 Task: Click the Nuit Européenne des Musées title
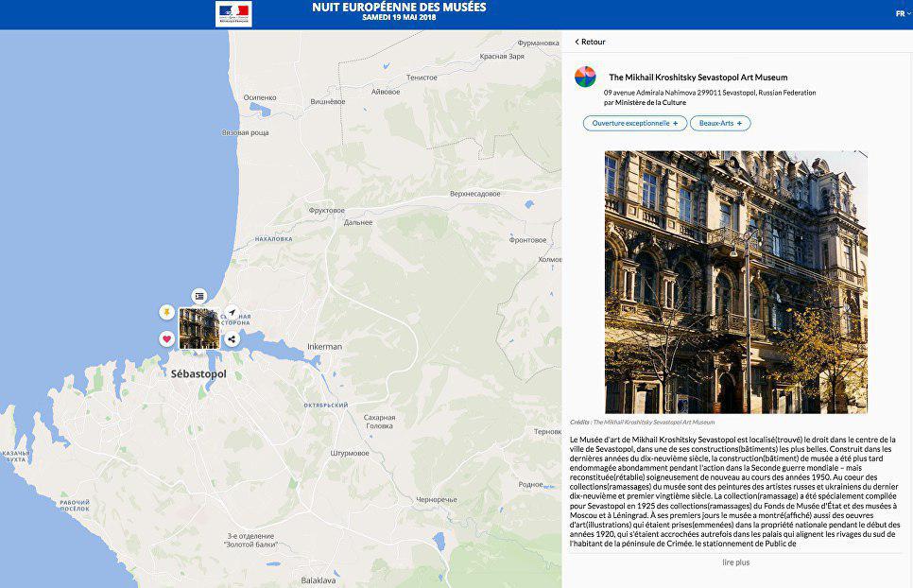pos(399,8)
